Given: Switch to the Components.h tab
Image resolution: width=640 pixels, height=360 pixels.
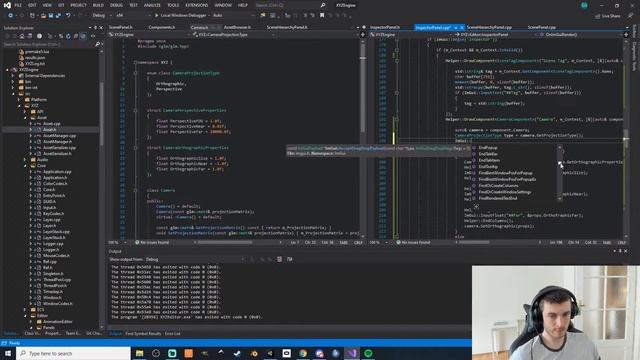Looking at the screenshot, I should pyautogui.click(x=162, y=27).
